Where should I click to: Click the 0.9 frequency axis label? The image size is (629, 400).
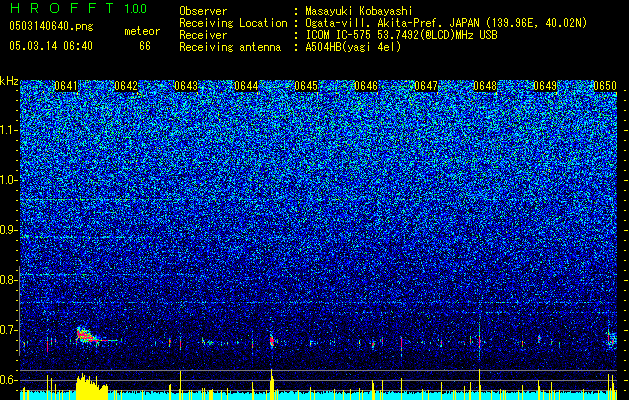(8, 230)
